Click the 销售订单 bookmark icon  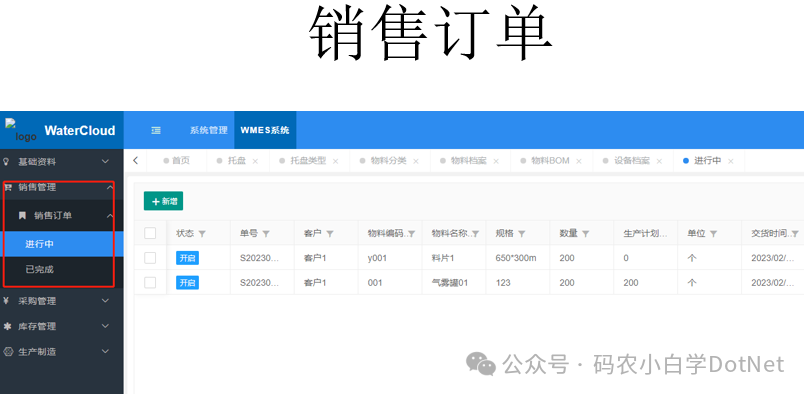(22, 216)
